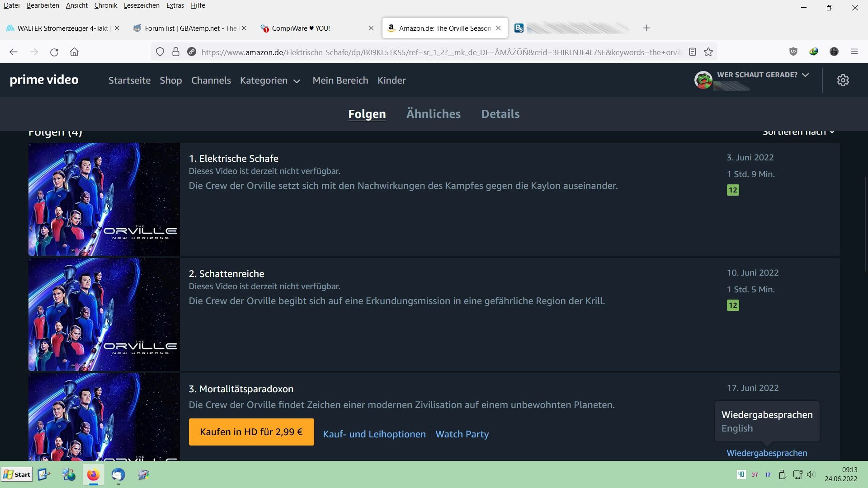Viewport: 868px width, 488px height.
Task: Open the Extras menu
Action: 175,5
